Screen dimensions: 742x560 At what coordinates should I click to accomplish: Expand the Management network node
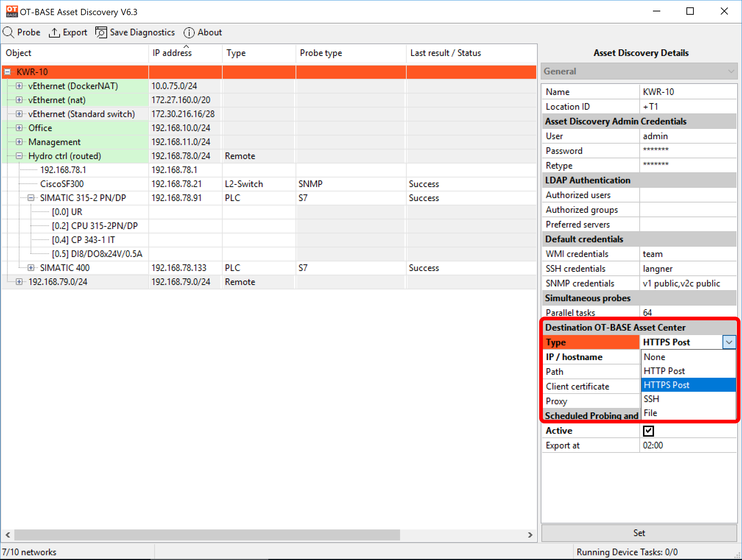(x=19, y=142)
